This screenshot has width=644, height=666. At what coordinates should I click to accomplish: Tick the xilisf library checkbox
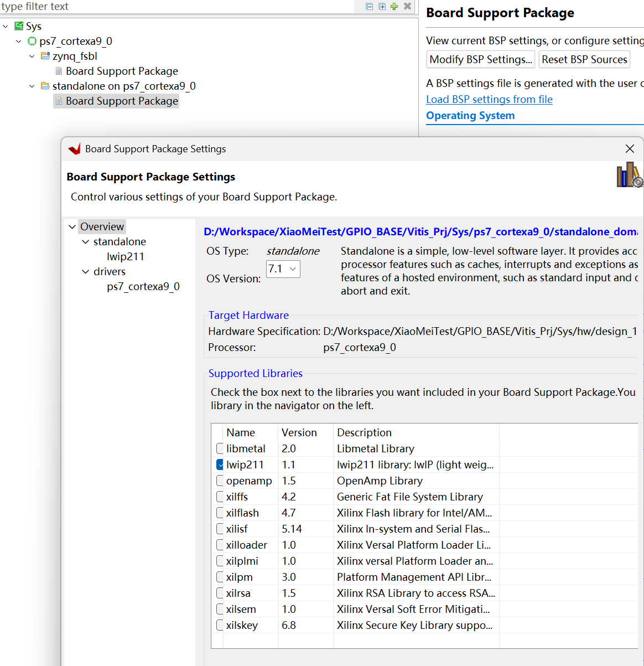pyautogui.click(x=220, y=529)
